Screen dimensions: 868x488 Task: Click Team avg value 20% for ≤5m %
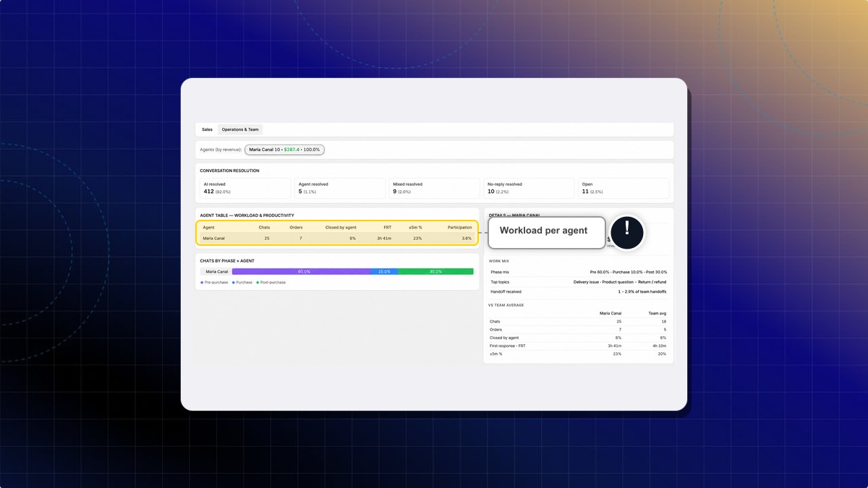point(663,354)
